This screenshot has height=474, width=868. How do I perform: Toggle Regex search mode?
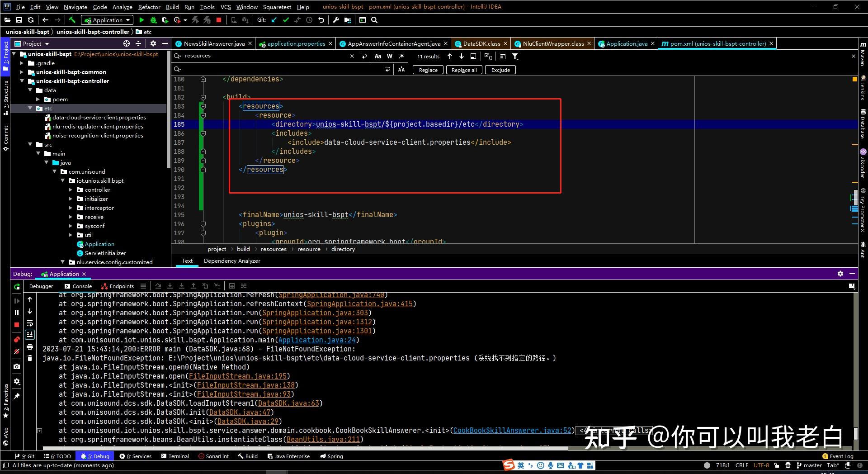click(x=401, y=56)
